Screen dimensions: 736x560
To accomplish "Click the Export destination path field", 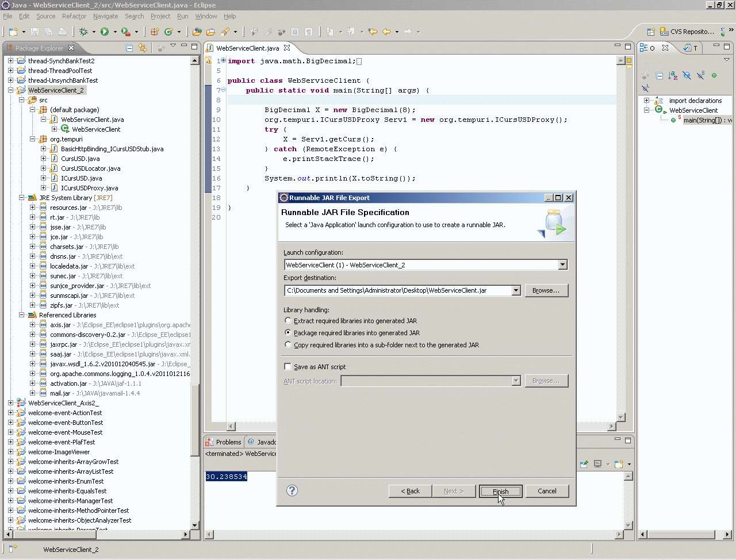I will tap(398, 290).
